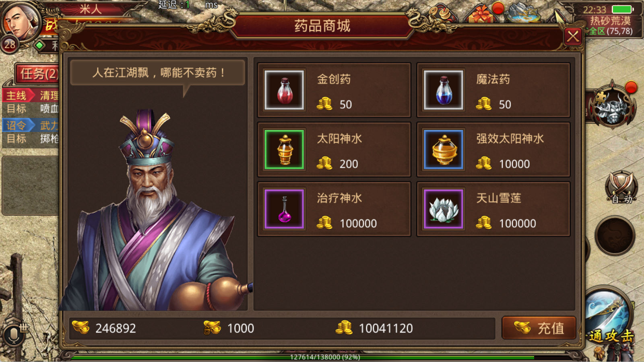The height and width of the screenshot is (362, 644).
Task: Open the 任务(2) quest tab
Action: 37,74
